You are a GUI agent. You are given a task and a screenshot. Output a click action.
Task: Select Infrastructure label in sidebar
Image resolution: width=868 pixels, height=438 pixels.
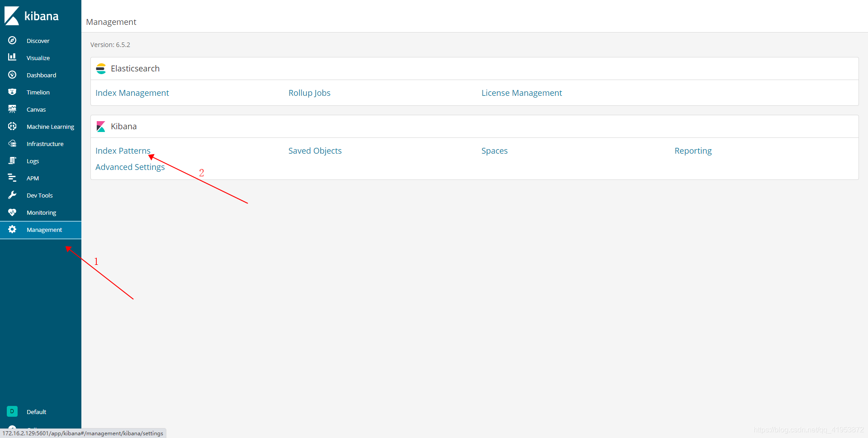click(45, 144)
